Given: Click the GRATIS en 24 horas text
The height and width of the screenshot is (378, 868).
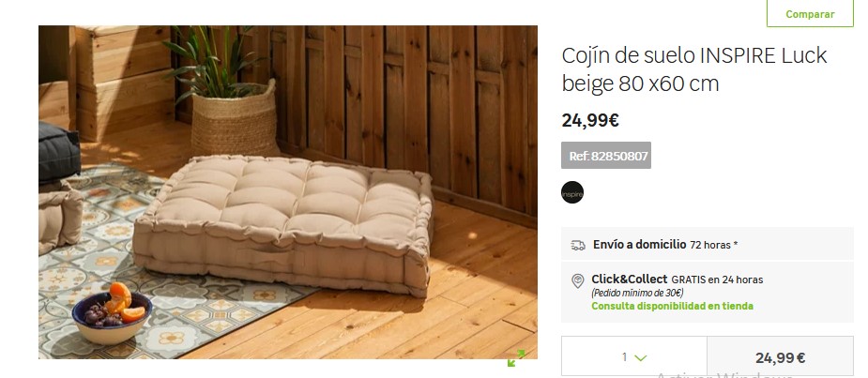Looking at the screenshot, I should [717, 280].
